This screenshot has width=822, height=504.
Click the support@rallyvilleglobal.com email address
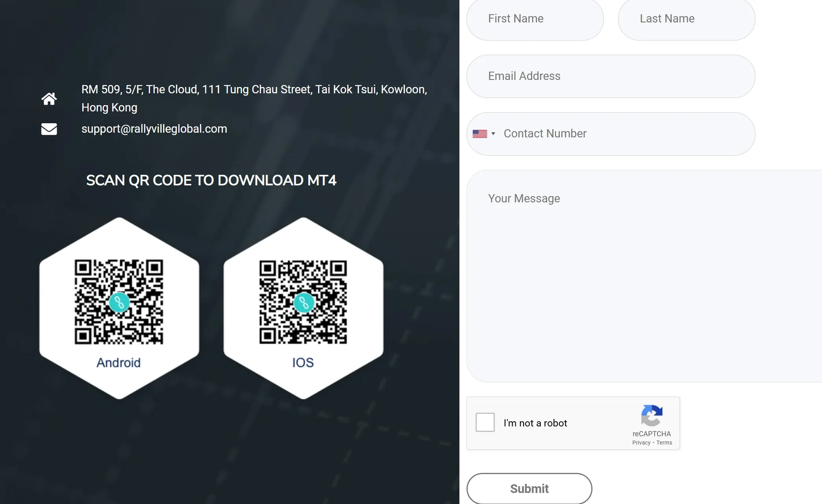pos(154,129)
